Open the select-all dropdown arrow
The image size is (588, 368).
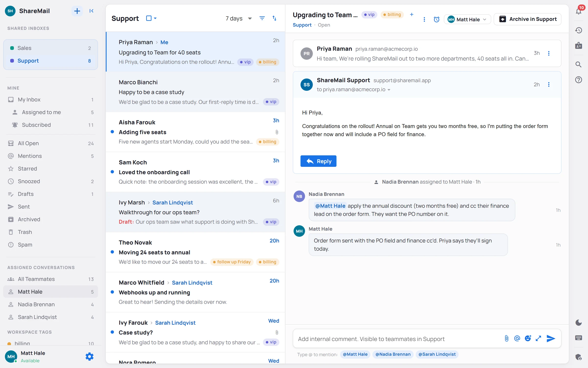pyautogui.click(x=155, y=18)
